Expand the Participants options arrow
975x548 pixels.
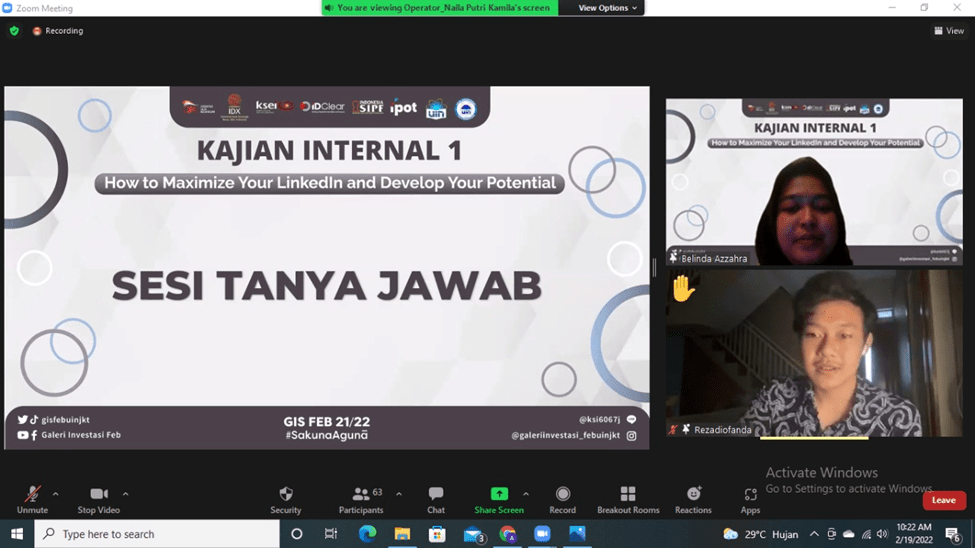click(399, 494)
